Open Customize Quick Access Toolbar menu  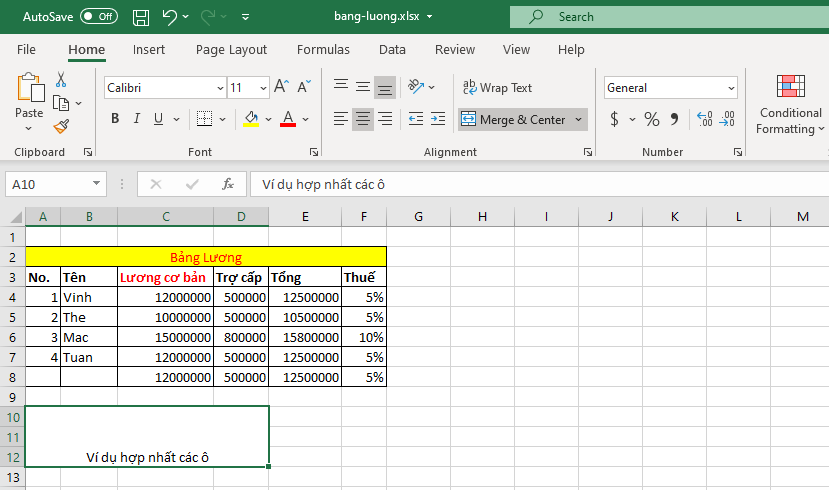pyautogui.click(x=245, y=17)
